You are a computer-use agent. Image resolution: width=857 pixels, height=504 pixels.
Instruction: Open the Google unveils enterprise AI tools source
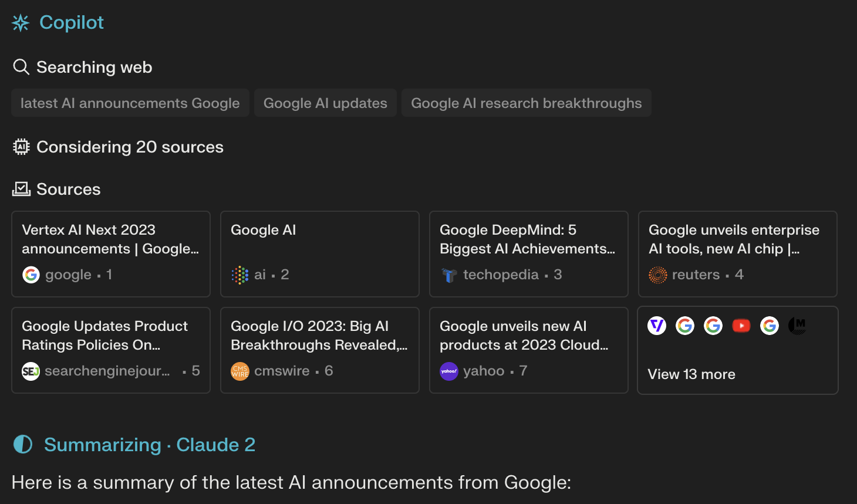[738, 254]
